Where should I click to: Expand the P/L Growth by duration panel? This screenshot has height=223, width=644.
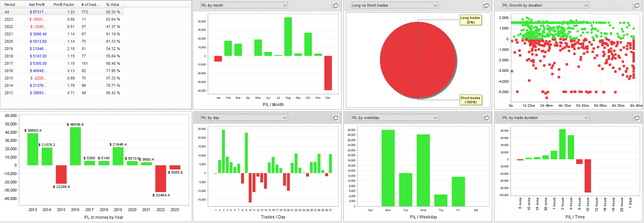(637, 6)
